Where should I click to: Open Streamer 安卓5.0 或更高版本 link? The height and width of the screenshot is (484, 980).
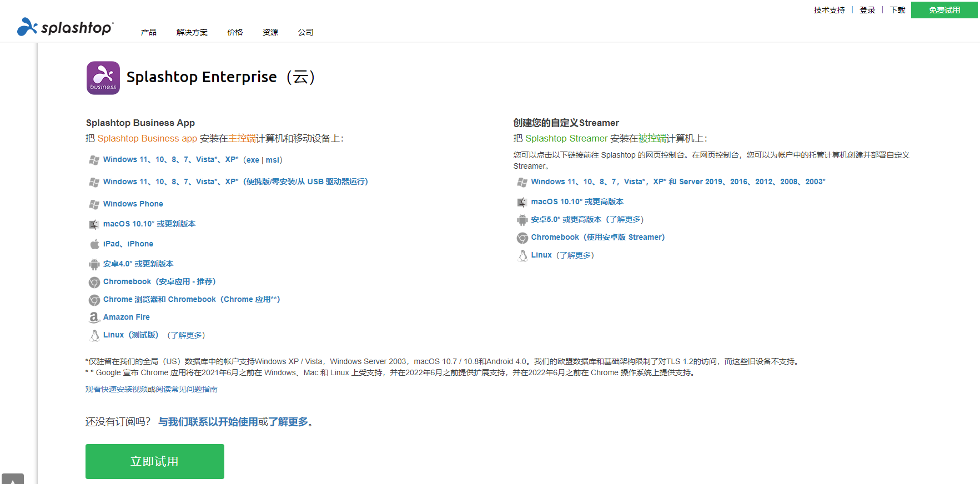566,219
